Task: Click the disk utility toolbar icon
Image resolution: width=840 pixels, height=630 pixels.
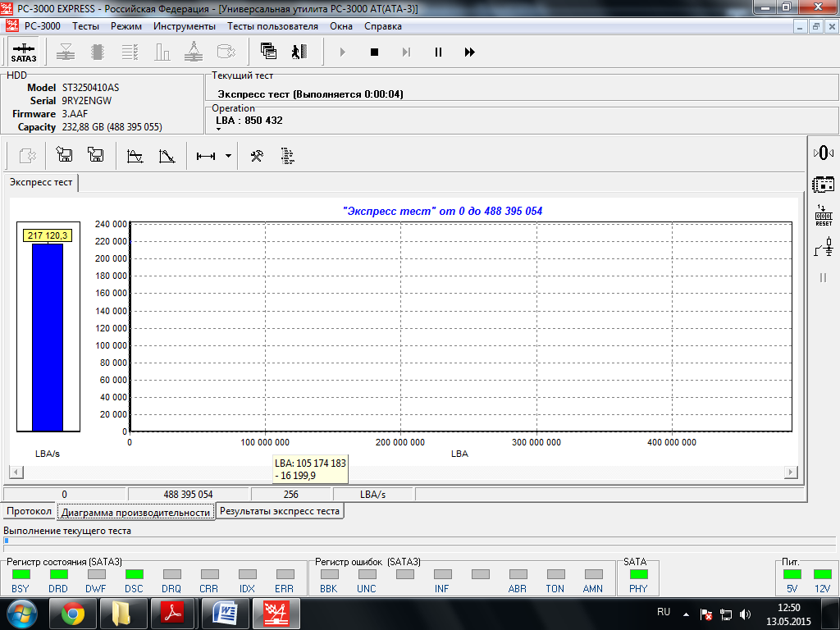Action: click(x=226, y=52)
